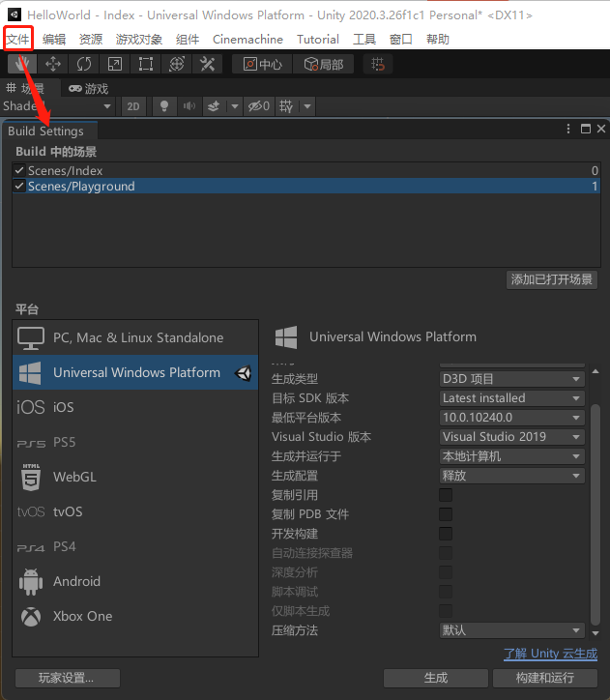Click 添加已打开场景 button
Image resolution: width=610 pixels, height=700 pixels.
coord(552,279)
